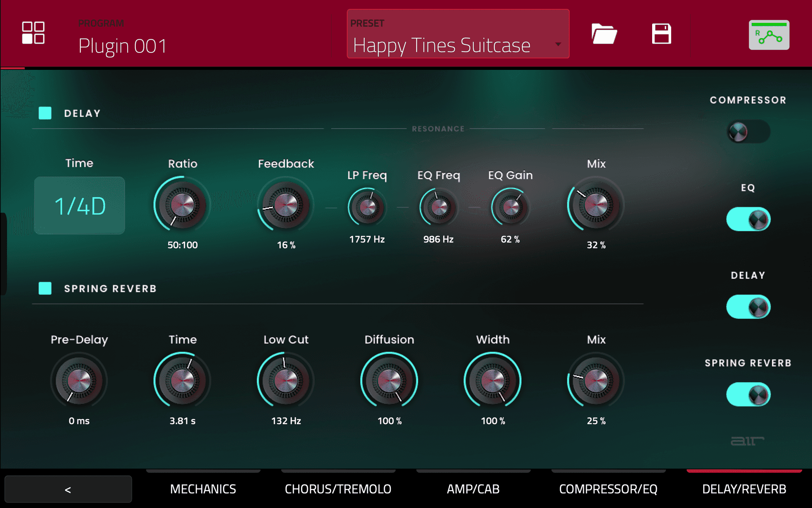The height and width of the screenshot is (508, 812).
Task: Switch to the AMP/CAB tab
Action: pyautogui.click(x=473, y=489)
